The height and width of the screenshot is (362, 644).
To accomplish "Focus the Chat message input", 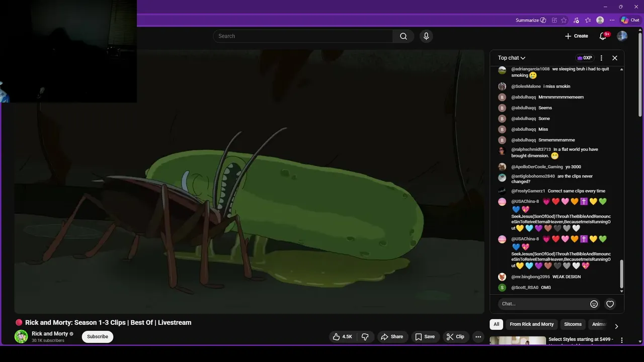I will 544,304.
